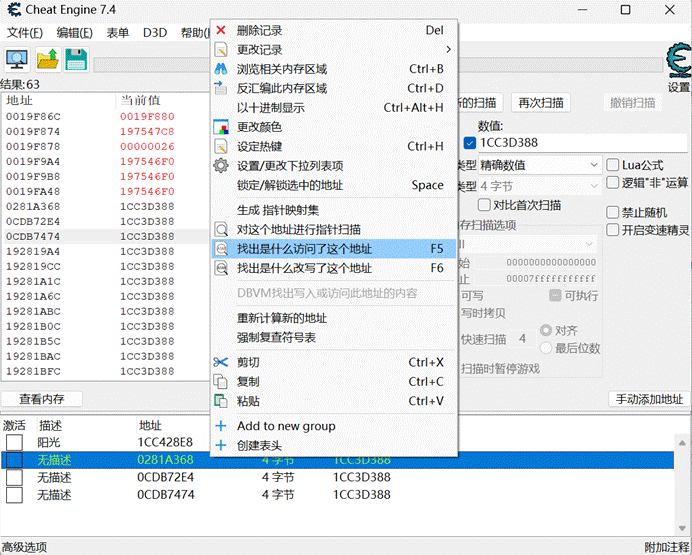Open the 4 字节 value type dropdown
Image resolution: width=692 pixels, height=555 pixels.
coord(540,186)
